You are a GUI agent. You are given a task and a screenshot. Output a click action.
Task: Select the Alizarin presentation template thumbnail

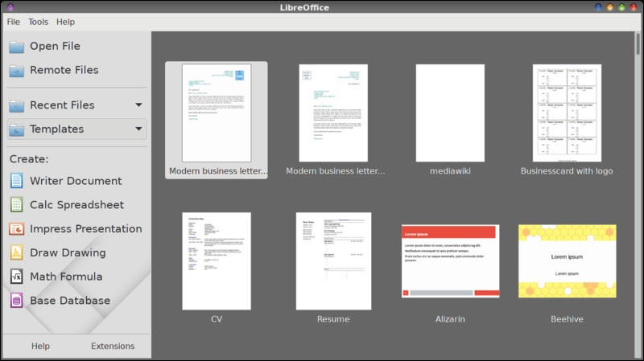[x=450, y=261]
